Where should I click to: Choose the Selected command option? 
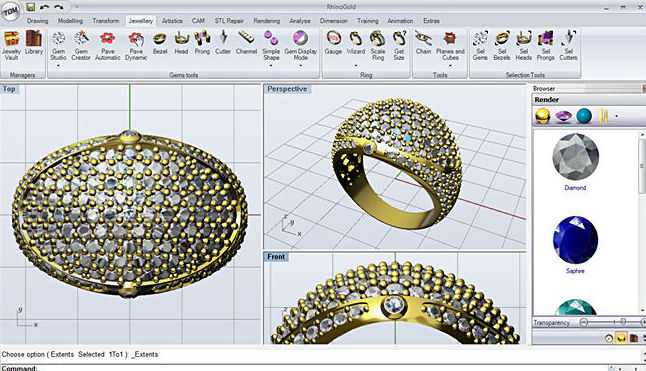tap(91, 354)
